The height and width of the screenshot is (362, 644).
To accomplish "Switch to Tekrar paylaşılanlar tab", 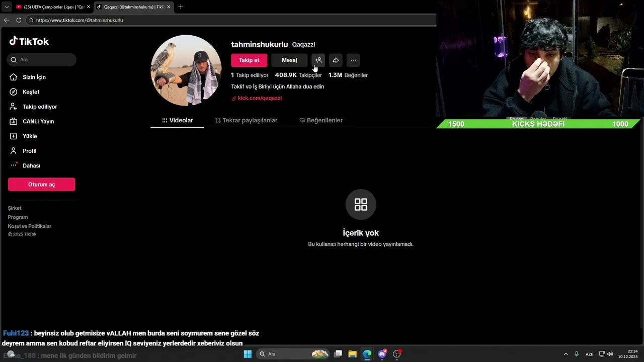I will tap(246, 120).
